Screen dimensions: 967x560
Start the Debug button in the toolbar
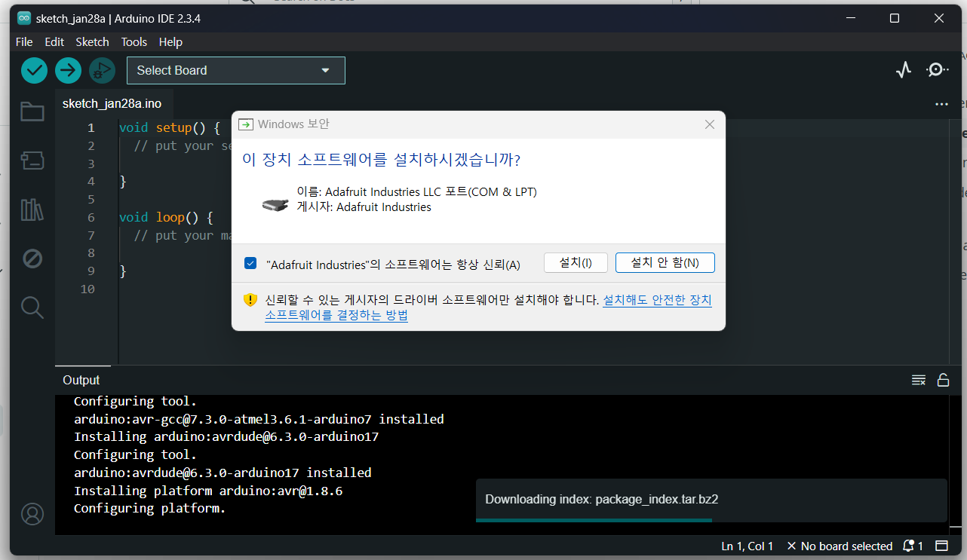(102, 70)
